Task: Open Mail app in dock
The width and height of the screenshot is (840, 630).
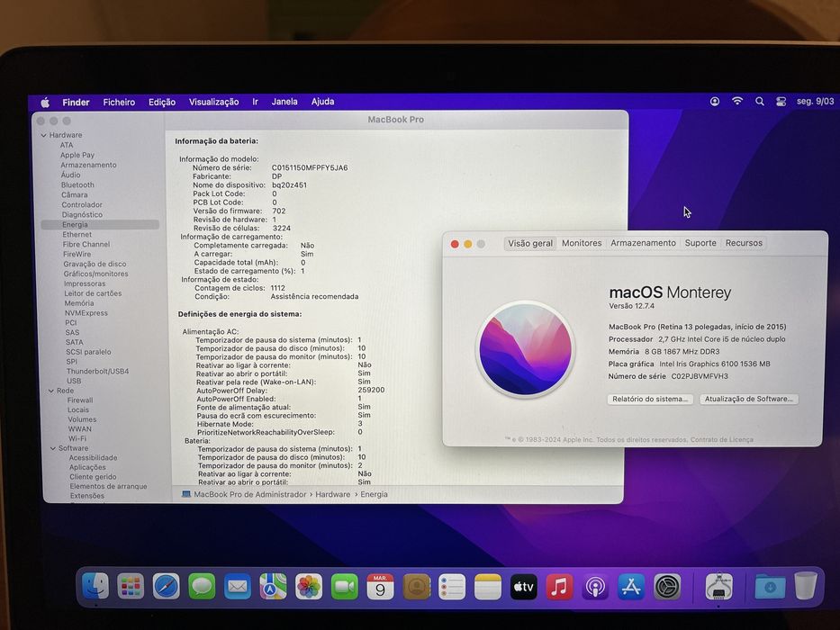Action: [x=238, y=586]
